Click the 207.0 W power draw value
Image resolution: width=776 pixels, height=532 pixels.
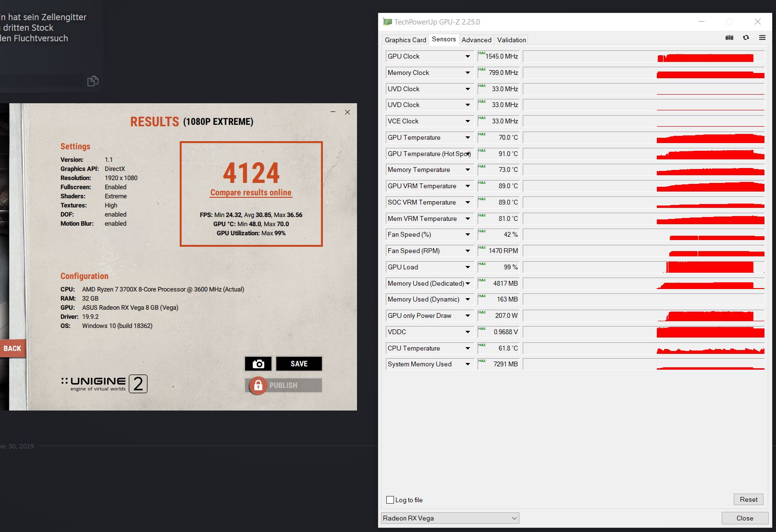pos(506,315)
